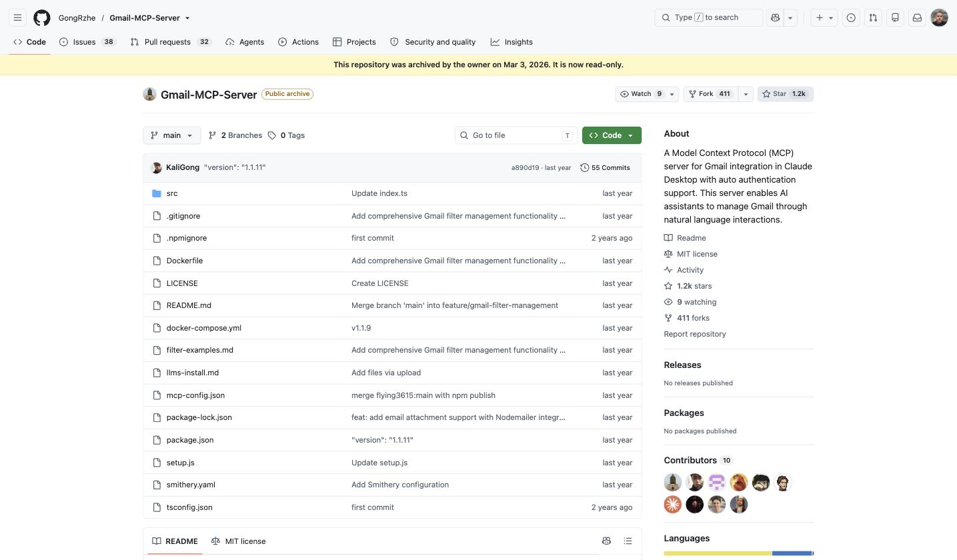This screenshot has height=560, width=957.
Task: Open the .gitignore file
Action: pyautogui.click(x=183, y=216)
